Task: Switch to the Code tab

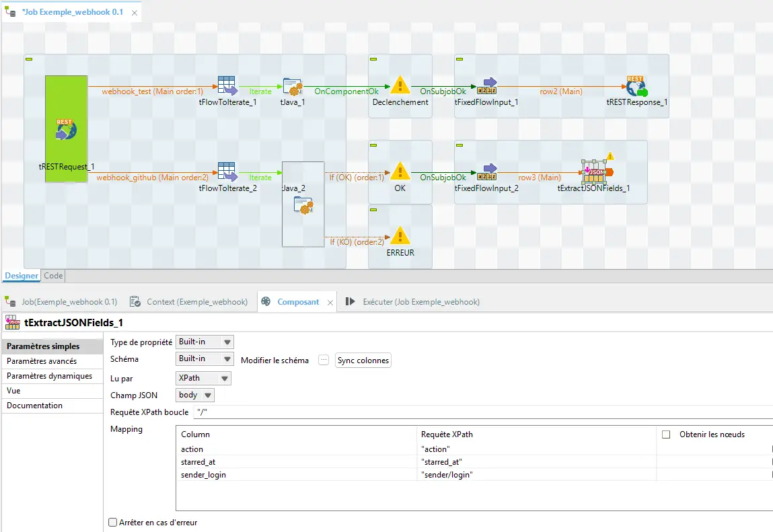Action: (x=52, y=275)
